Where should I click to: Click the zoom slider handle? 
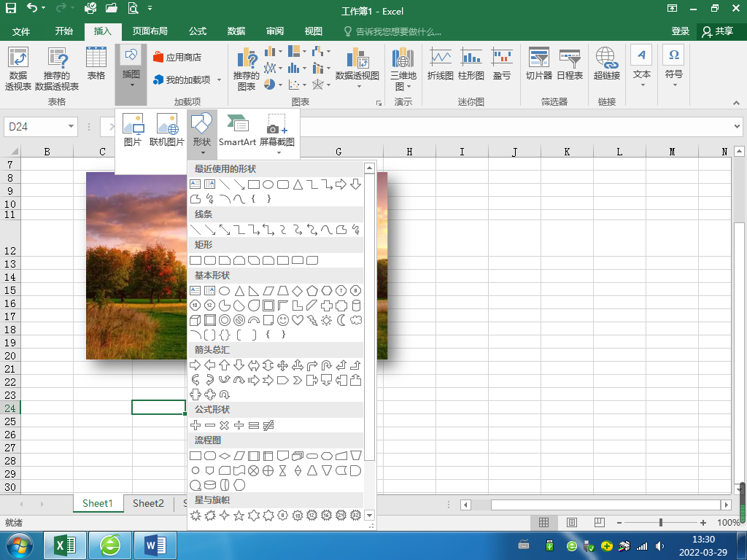click(660, 522)
